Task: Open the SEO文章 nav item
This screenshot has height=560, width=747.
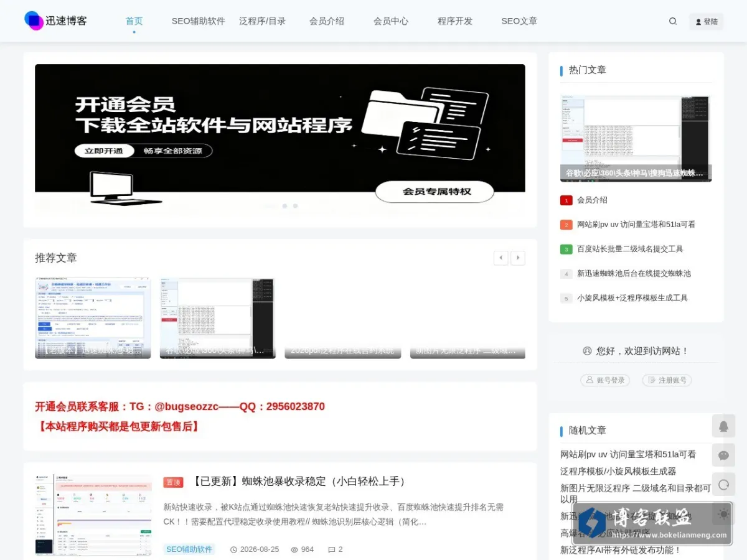Action: (519, 21)
